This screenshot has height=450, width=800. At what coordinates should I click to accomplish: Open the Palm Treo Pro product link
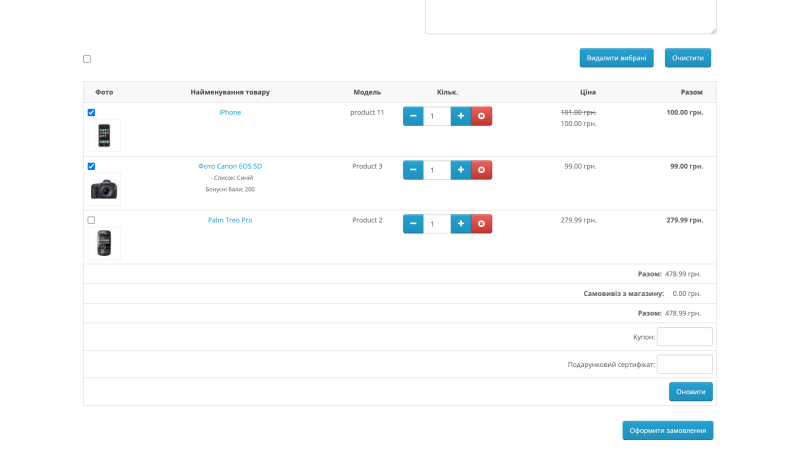(x=230, y=220)
